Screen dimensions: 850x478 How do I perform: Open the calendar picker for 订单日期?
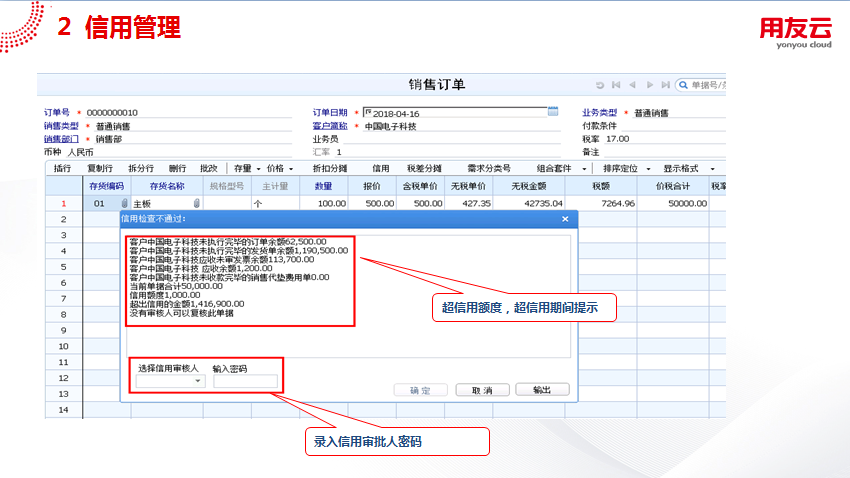(553, 112)
